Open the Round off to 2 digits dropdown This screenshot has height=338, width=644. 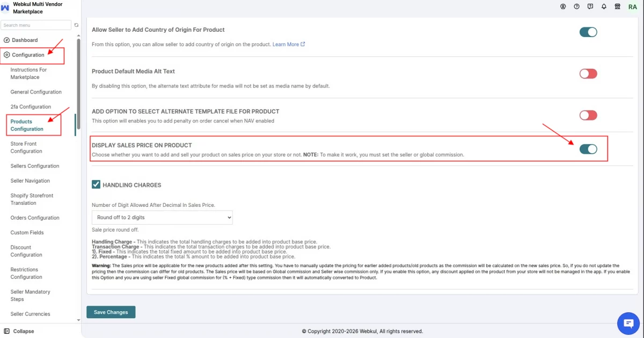162,217
